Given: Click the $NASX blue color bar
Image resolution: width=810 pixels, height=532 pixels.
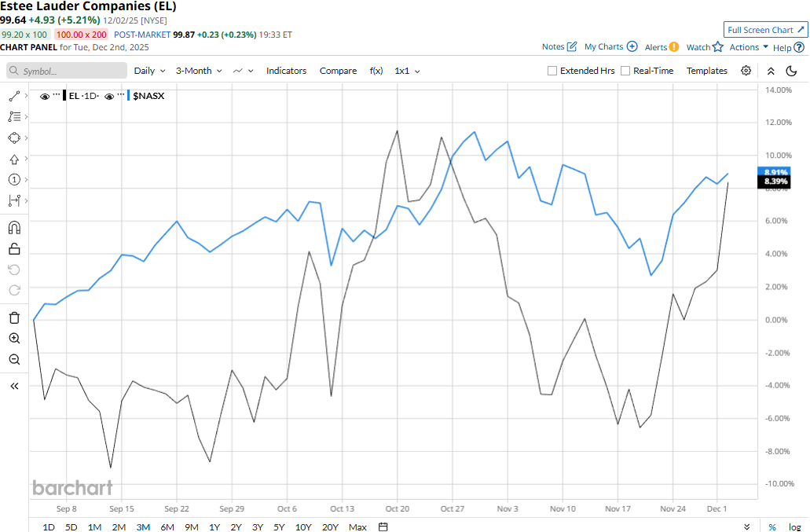Looking at the screenshot, I should click(128, 96).
